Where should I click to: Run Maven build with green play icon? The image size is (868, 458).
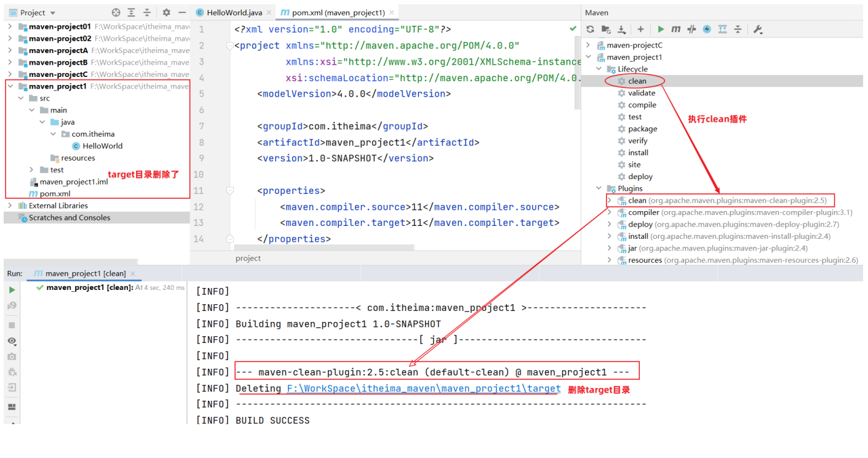tap(661, 29)
